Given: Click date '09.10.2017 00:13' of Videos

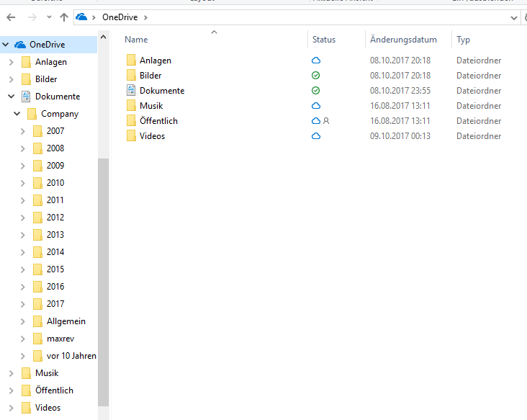Looking at the screenshot, I should [400, 136].
